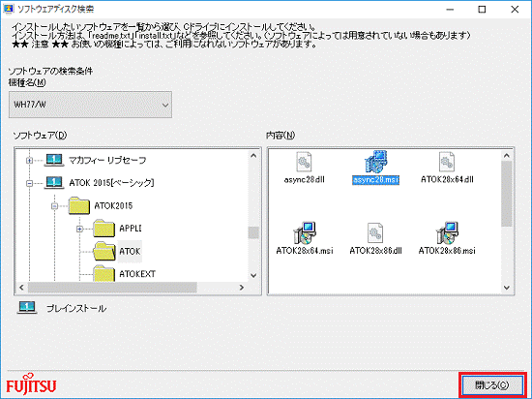Click the open ATOK folder icon

104,251
